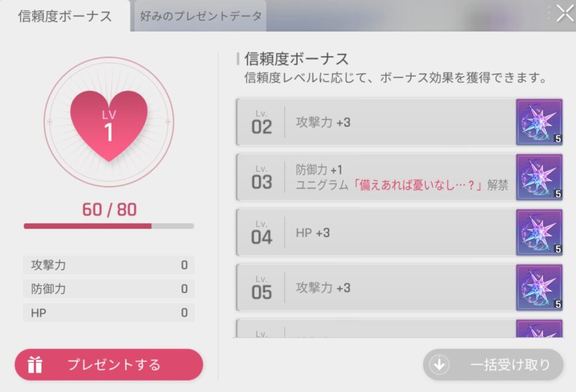
Task: Click the 防御力 stat row
Action: [108, 289]
